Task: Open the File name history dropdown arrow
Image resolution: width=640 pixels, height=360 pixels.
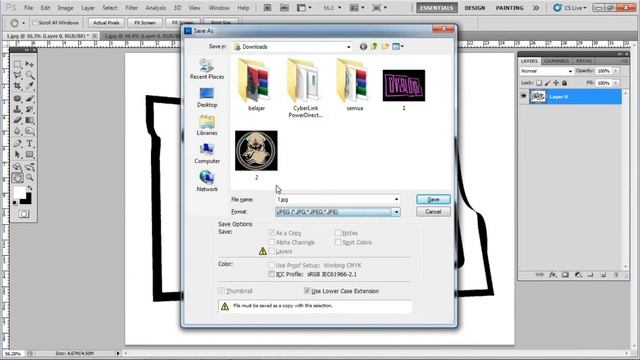Action: pyautogui.click(x=396, y=199)
